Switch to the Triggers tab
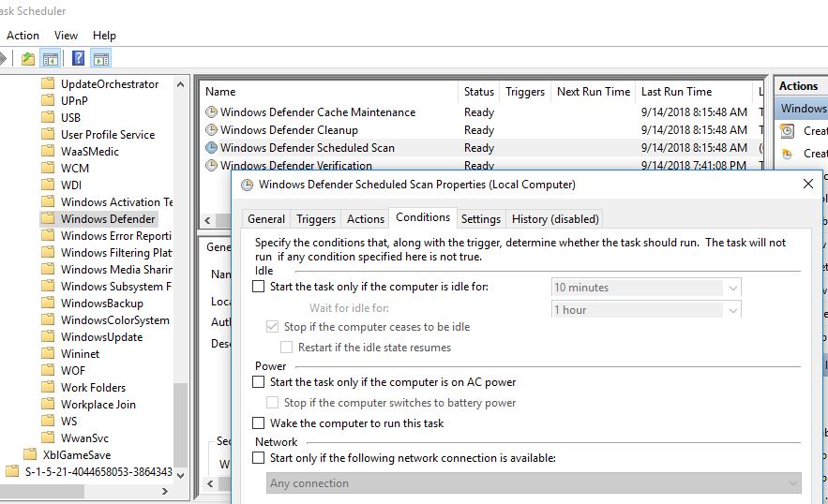This screenshot has width=828, height=504. pyautogui.click(x=316, y=219)
